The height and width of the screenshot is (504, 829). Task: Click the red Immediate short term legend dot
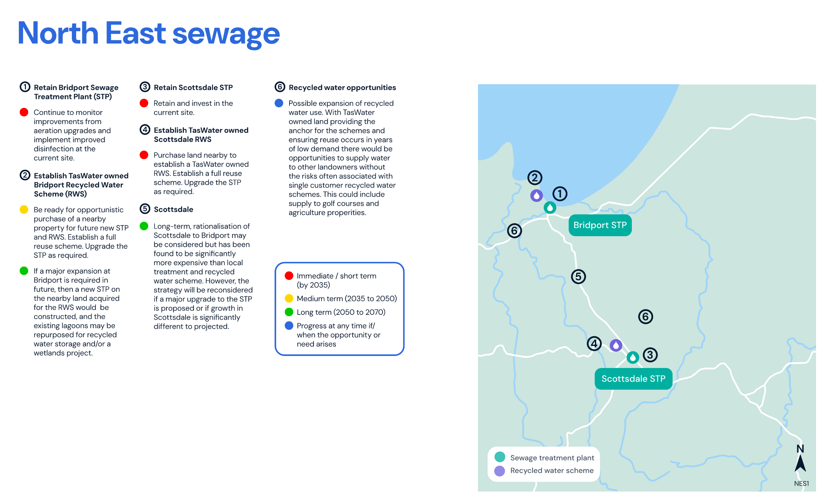289,276
